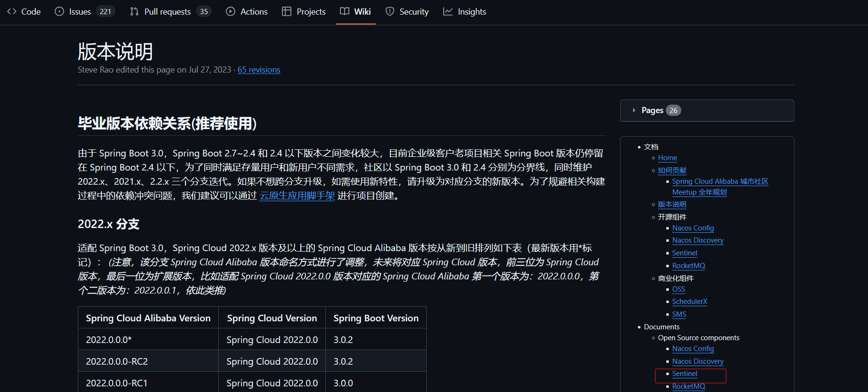Open the 65 revisions link
This screenshot has height=392, width=868.
pyautogui.click(x=259, y=70)
